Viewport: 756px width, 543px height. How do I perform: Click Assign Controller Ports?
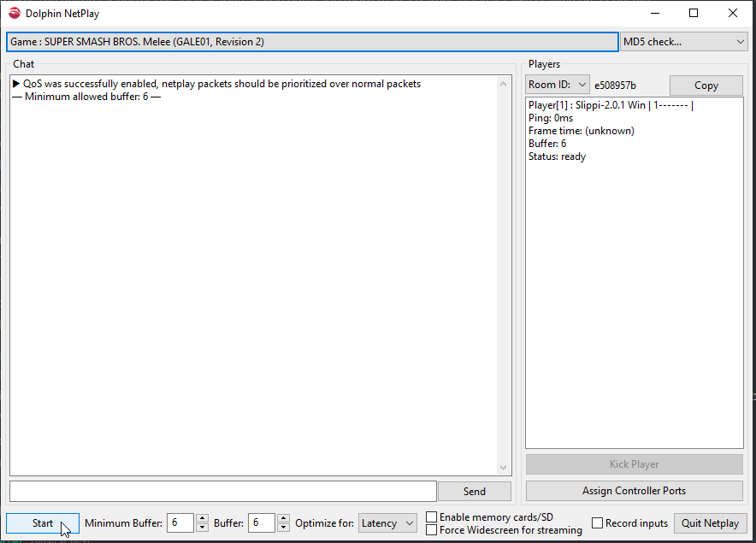tap(634, 491)
